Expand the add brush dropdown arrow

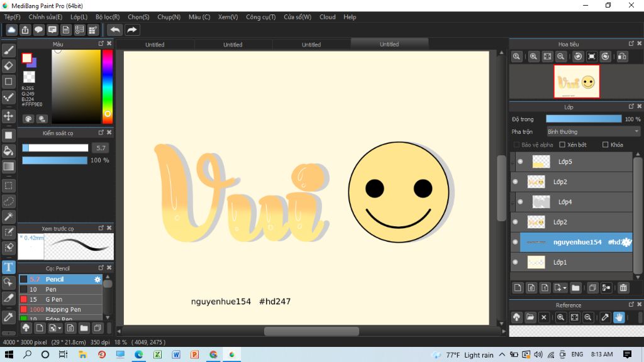pyautogui.click(x=60, y=328)
